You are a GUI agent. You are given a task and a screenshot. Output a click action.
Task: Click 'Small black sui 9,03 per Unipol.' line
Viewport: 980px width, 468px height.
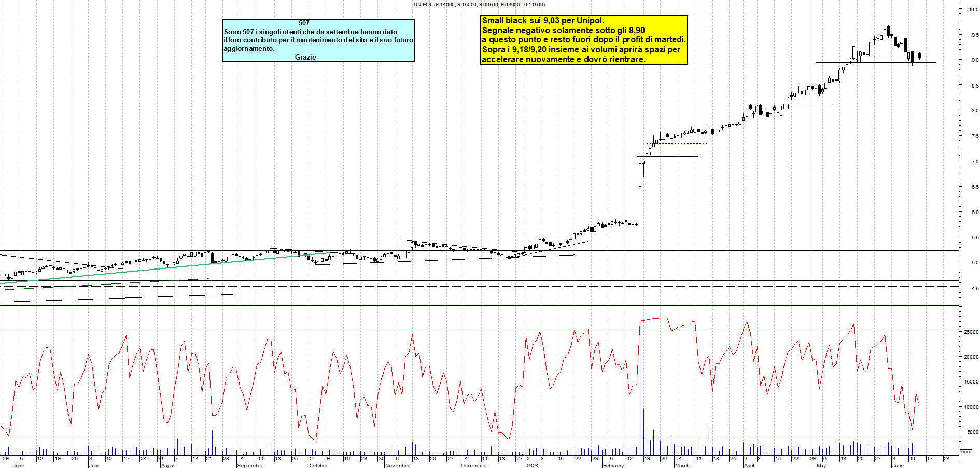point(543,21)
